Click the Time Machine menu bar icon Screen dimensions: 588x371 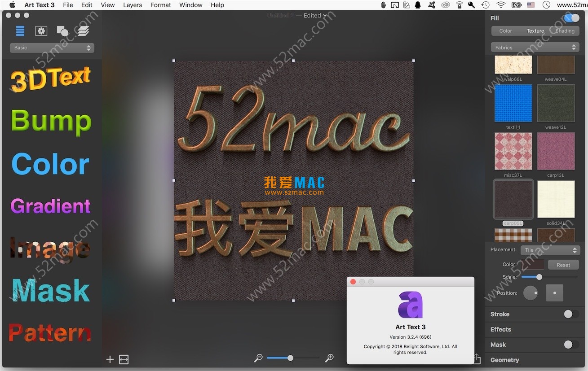[486, 5]
